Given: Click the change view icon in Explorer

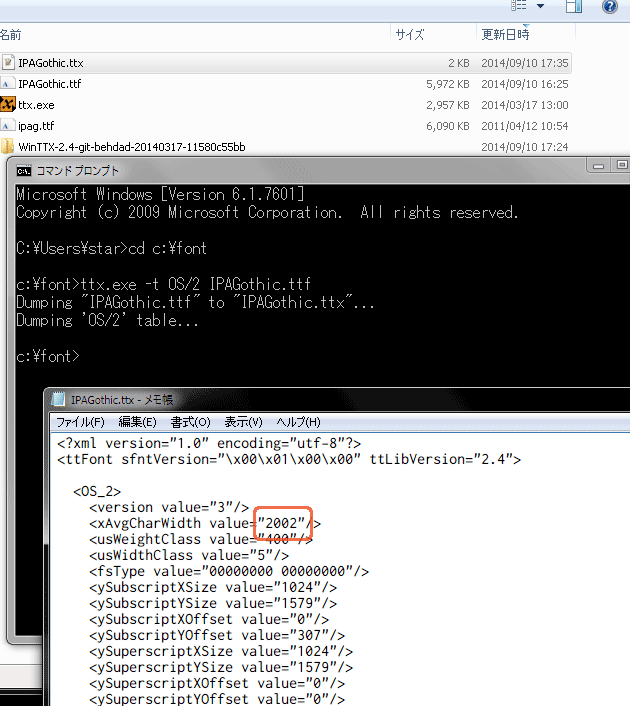Looking at the screenshot, I should 519,5.
